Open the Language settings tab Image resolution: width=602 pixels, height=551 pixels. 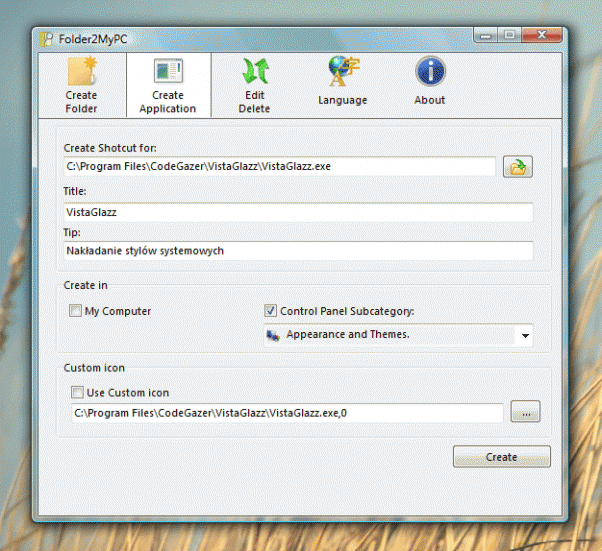pos(342,81)
